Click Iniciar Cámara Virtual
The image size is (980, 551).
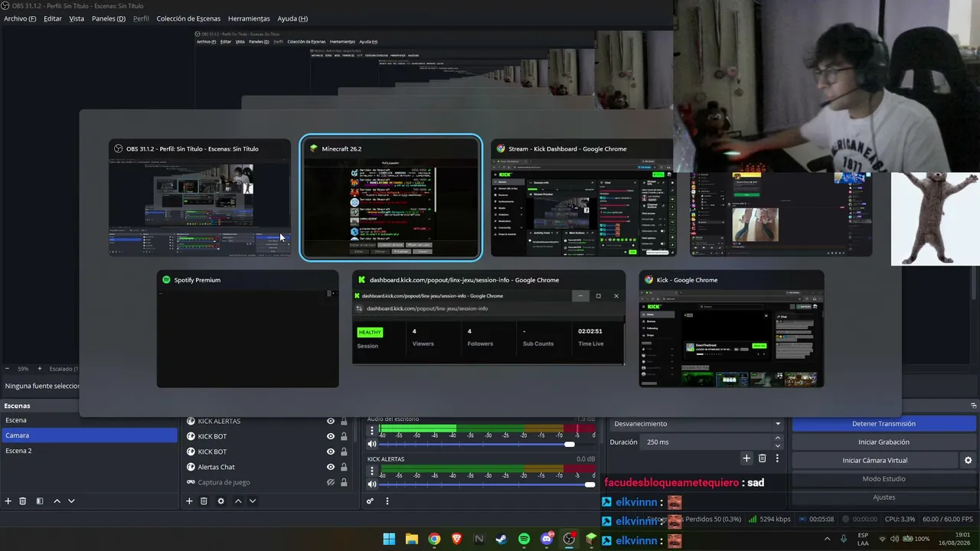(874, 461)
